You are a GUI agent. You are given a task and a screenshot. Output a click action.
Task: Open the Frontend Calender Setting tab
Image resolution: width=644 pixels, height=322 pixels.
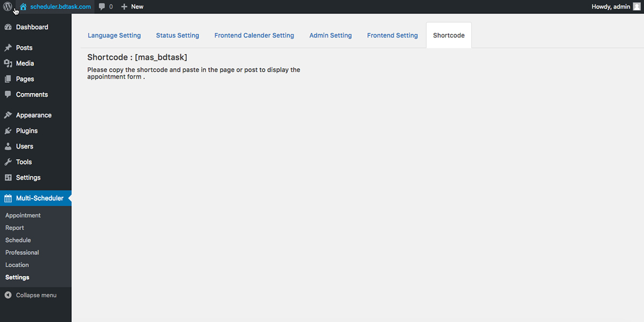click(x=254, y=35)
